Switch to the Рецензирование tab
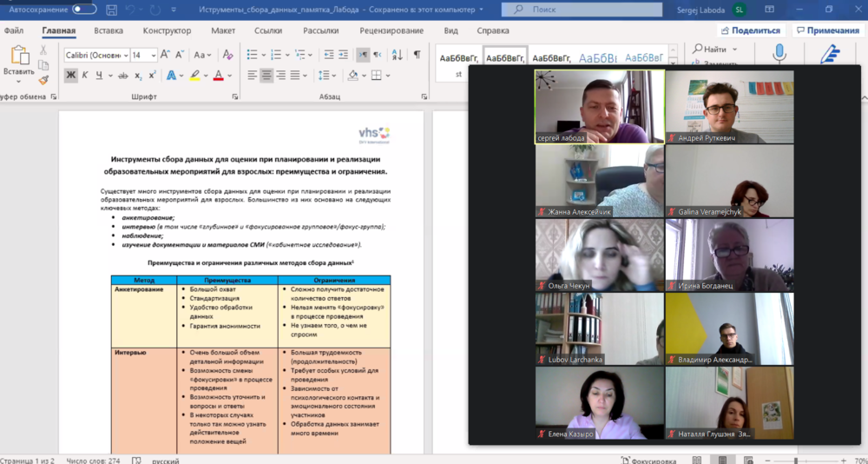 (392, 30)
